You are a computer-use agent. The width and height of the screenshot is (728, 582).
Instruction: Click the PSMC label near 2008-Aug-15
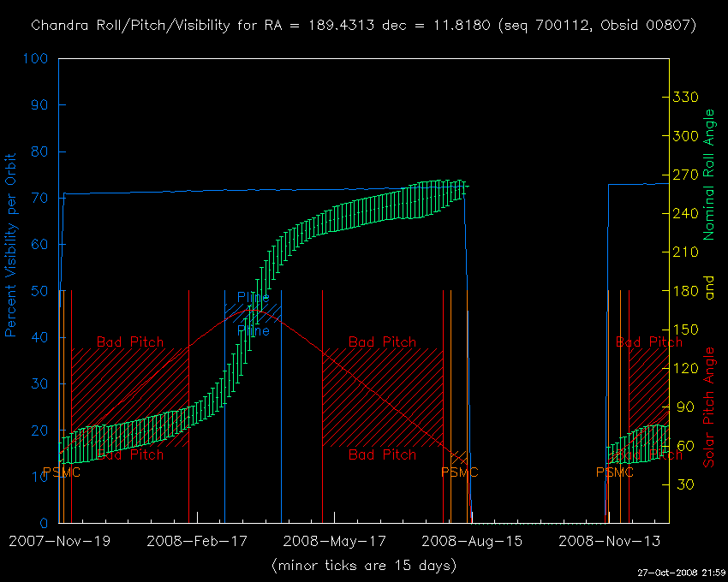460,472
